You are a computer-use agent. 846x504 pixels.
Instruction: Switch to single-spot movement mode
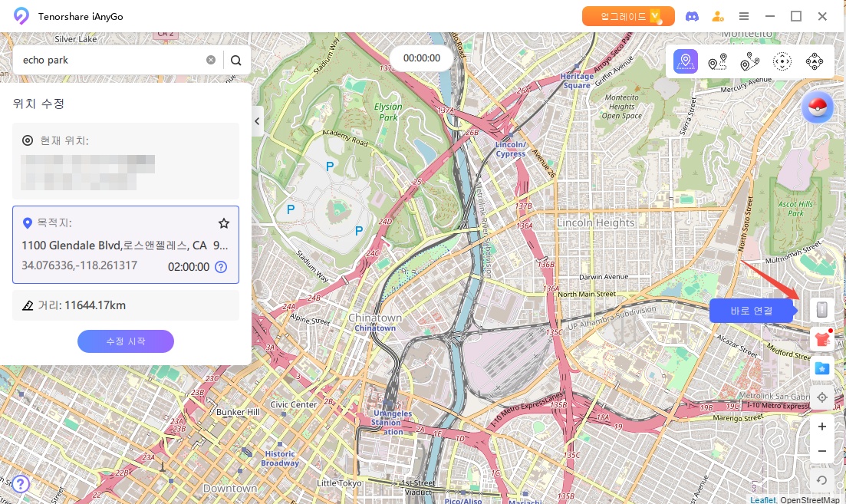pyautogui.click(x=717, y=62)
